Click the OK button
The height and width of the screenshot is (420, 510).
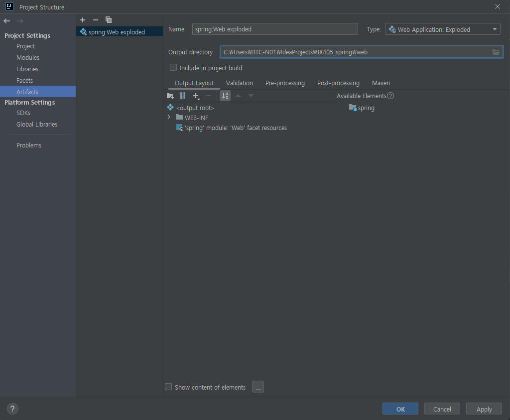pyautogui.click(x=400, y=409)
